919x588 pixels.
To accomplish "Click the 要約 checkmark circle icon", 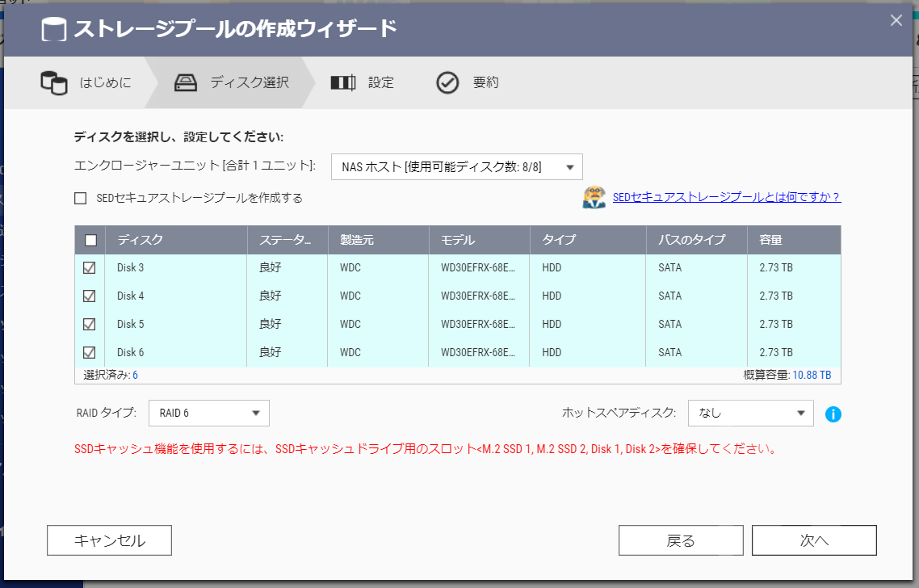I will [x=447, y=82].
